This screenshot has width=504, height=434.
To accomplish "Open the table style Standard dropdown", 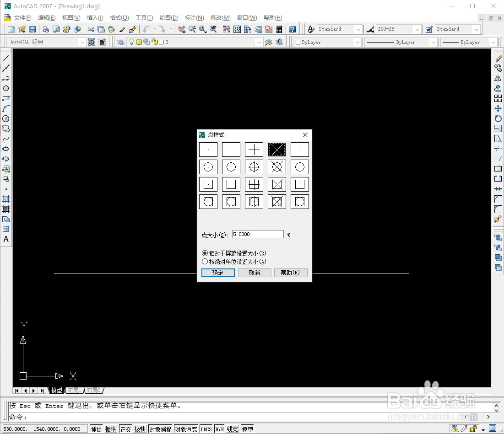I will pos(477,29).
